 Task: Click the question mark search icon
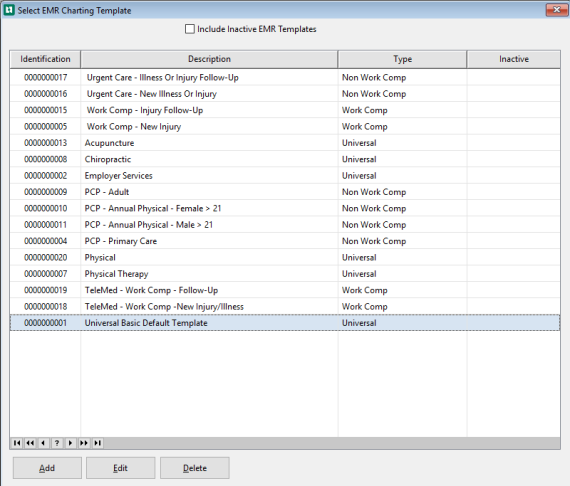57,443
